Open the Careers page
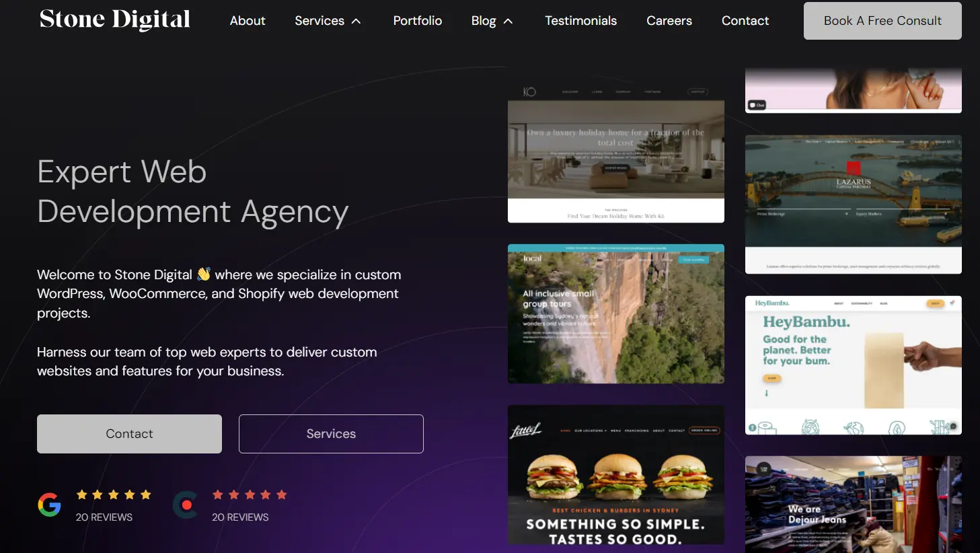The width and height of the screenshot is (980, 553). 669,21
